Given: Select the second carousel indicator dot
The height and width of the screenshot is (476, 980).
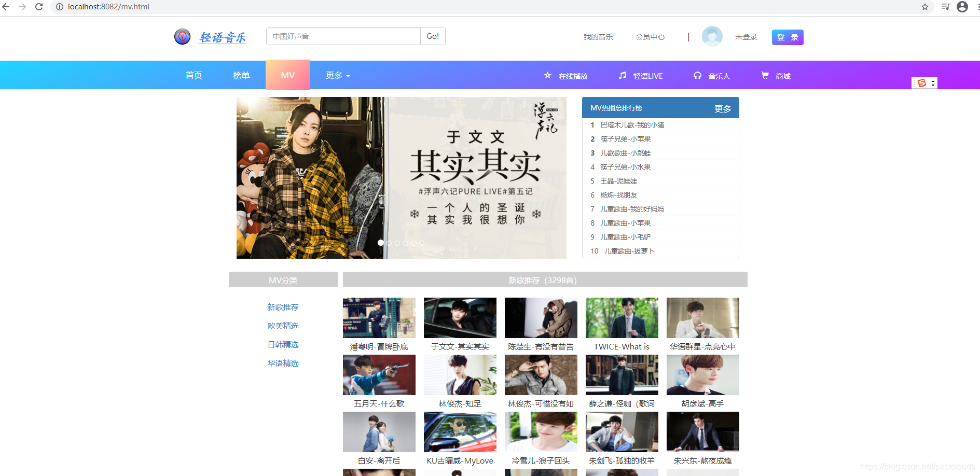Looking at the screenshot, I should point(389,243).
